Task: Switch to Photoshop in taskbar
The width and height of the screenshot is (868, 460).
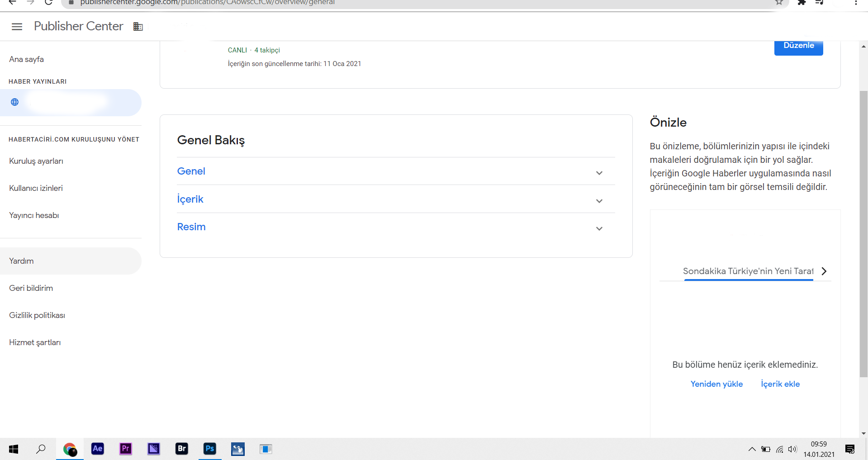Action: tap(210, 449)
